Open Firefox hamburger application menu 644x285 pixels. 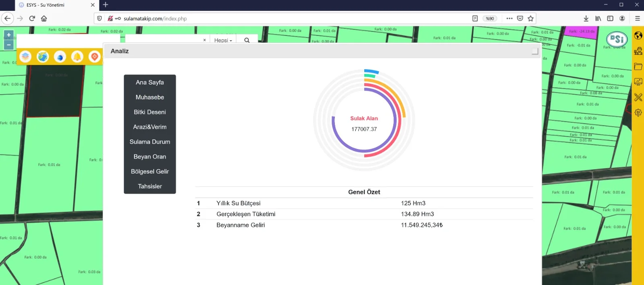click(637, 19)
